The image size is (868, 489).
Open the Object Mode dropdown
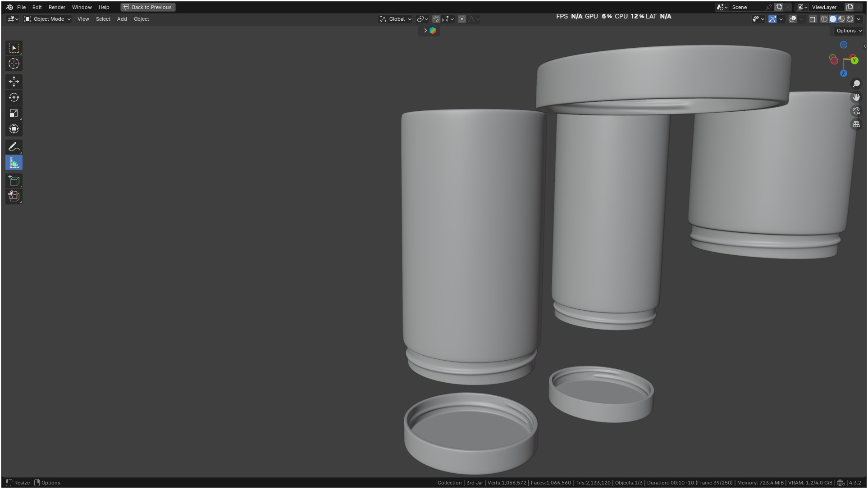(47, 19)
